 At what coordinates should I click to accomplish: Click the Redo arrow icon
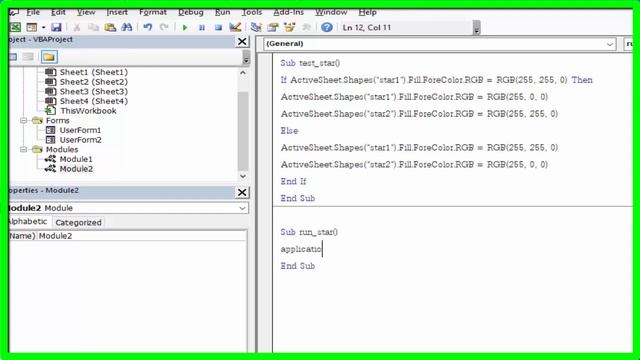164,27
